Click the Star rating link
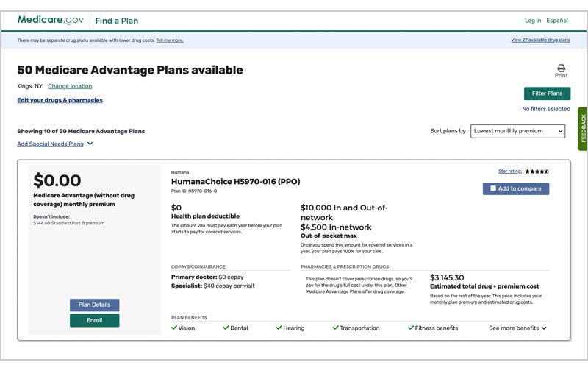This screenshot has height=368, width=588. point(510,171)
